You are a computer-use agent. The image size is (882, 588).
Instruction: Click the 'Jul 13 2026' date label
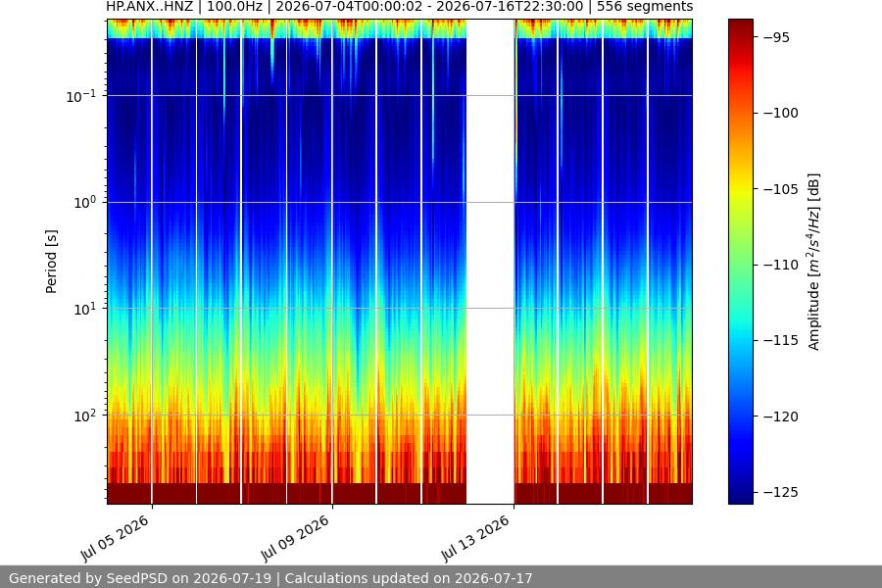[x=476, y=538]
